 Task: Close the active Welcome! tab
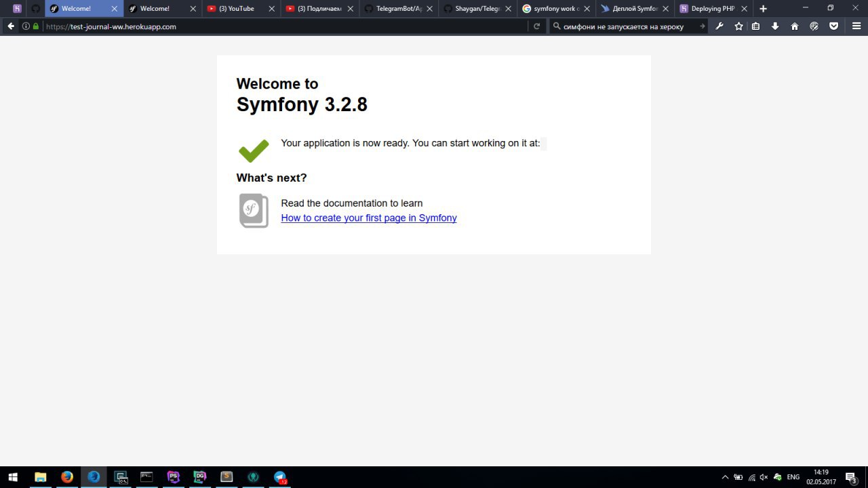pos(114,9)
